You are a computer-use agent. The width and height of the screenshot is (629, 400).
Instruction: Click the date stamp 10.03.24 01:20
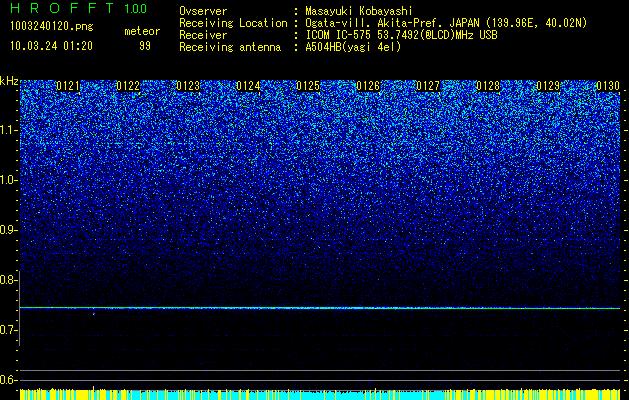point(51,46)
